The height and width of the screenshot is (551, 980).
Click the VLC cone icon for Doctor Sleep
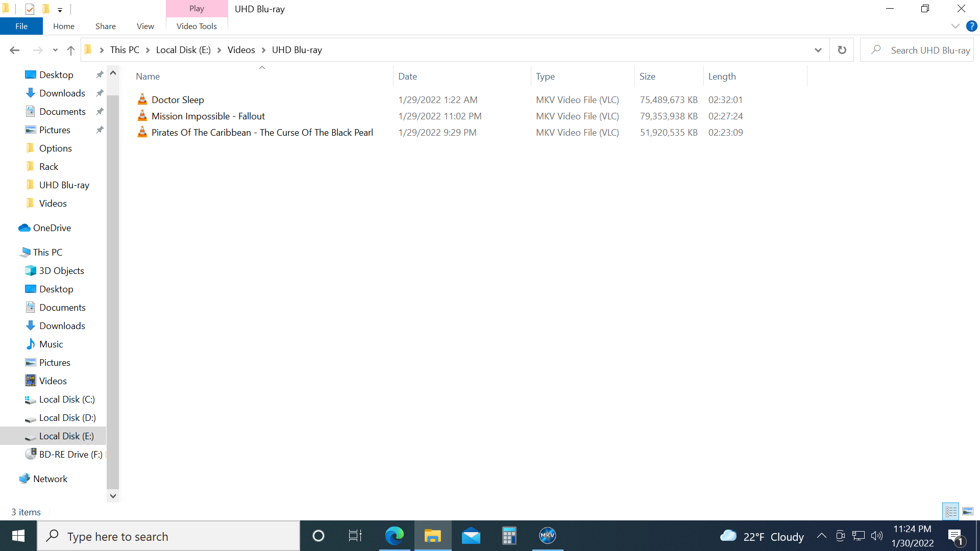pyautogui.click(x=142, y=99)
